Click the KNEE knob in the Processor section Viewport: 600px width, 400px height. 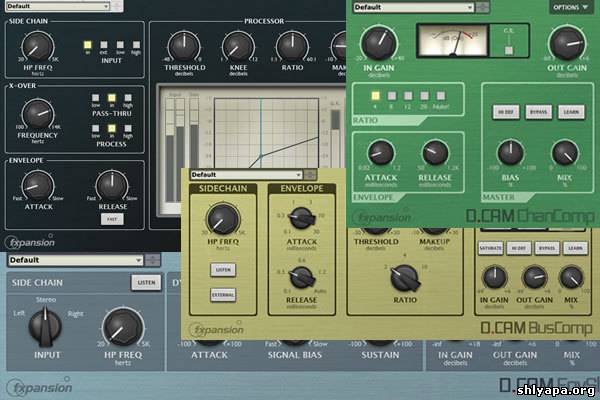pyautogui.click(x=237, y=44)
